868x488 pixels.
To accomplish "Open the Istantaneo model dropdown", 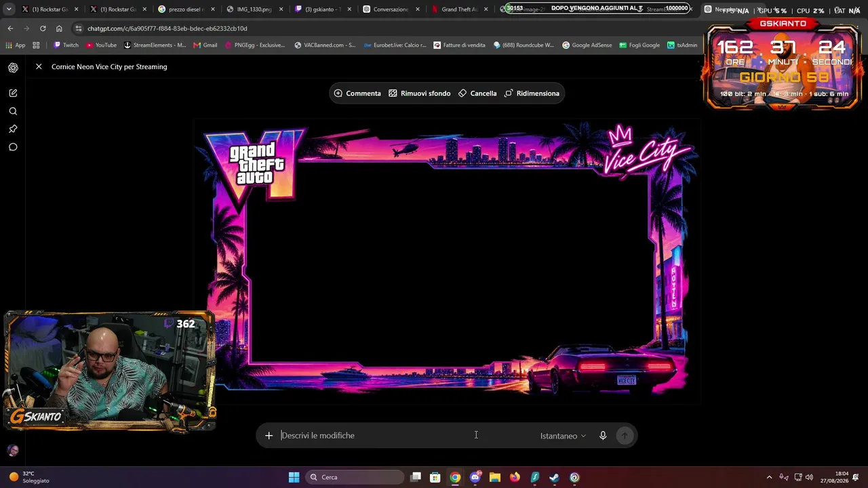I will 563,436.
